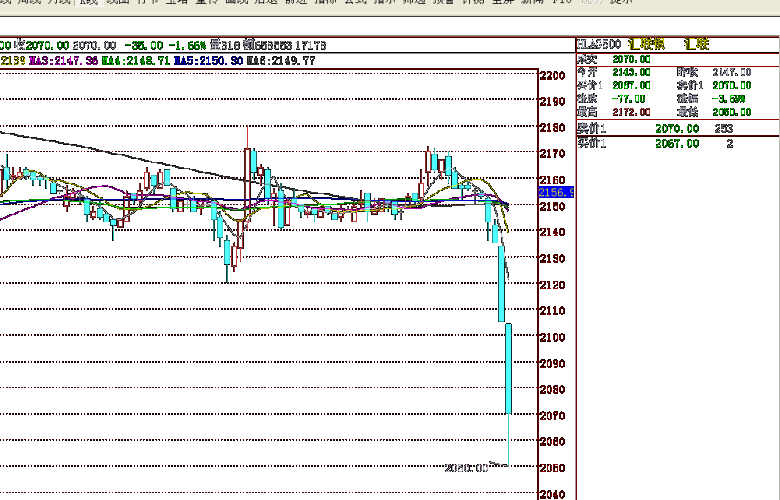Viewport: 780px width, 500px height.
Task: Click the percentage change -3.59%
Action: [728, 99]
